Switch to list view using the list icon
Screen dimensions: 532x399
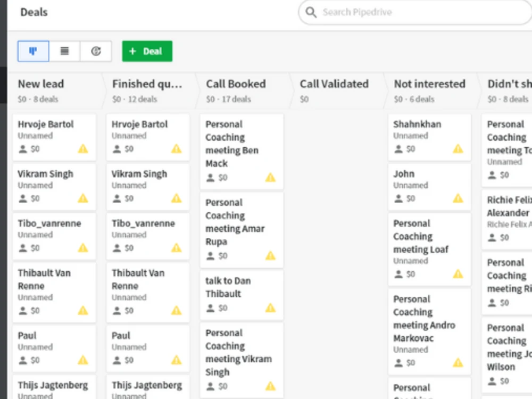pyautogui.click(x=64, y=51)
